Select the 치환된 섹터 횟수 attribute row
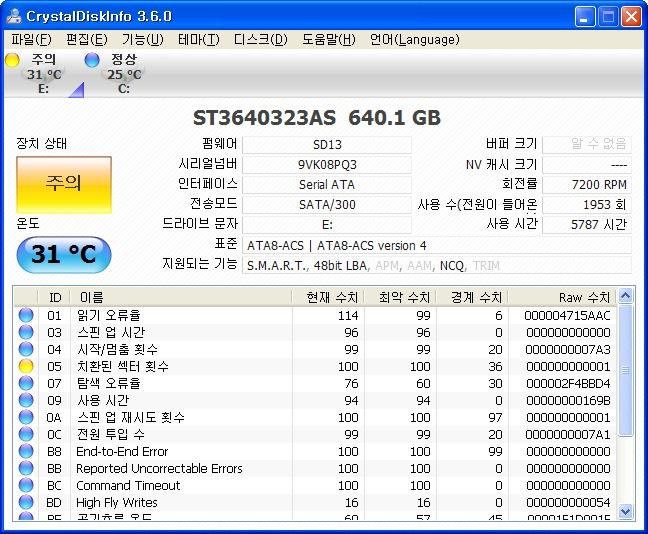 (315, 366)
